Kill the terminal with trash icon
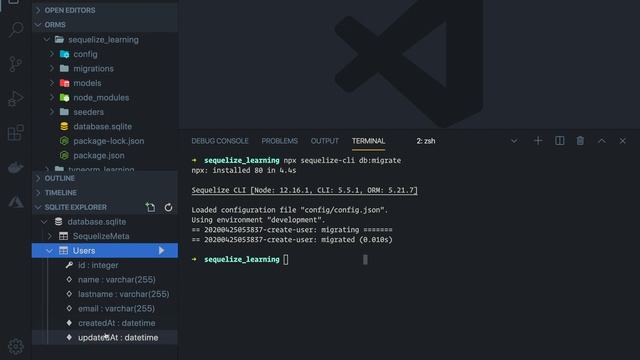Viewport: 640px width, 360px height. pos(580,141)
